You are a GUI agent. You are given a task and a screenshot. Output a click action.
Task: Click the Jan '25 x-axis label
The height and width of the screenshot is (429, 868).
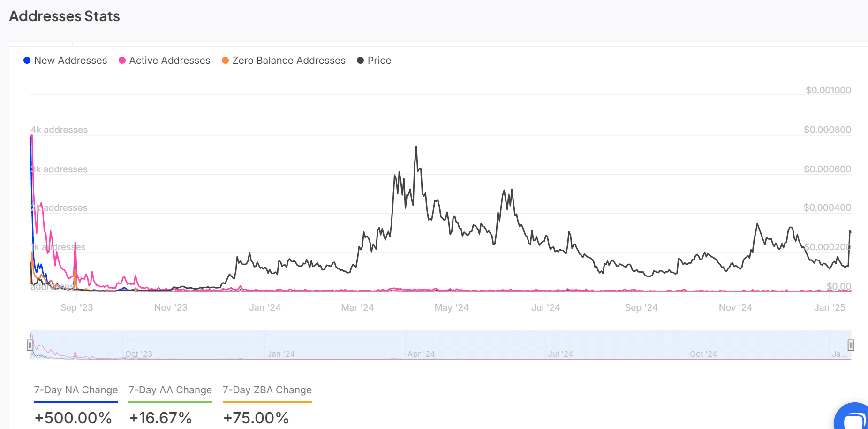coord(830,308)
